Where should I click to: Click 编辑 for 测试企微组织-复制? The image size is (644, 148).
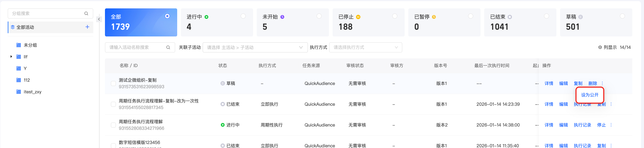563,83
